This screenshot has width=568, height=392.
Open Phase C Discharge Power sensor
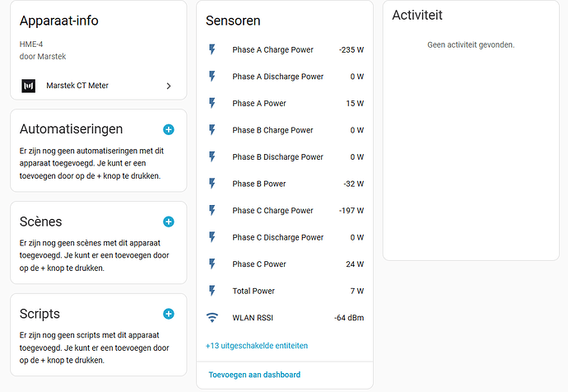[285, 237]
